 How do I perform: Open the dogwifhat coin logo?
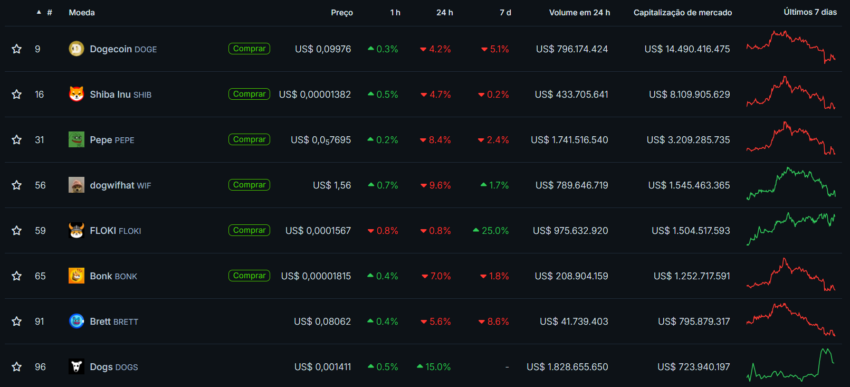tap(76, 185)
